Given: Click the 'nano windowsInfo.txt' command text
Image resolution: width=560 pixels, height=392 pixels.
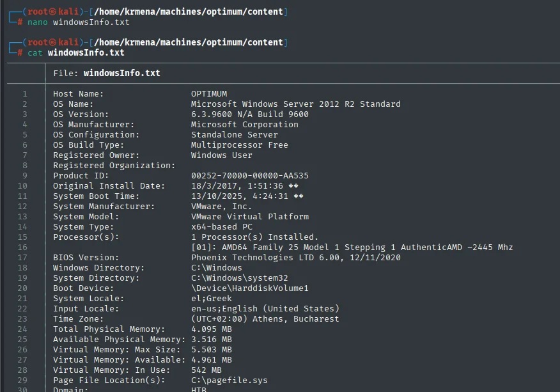Looking at the screenshot, I should pyautogui.click(x=78, y=22).
